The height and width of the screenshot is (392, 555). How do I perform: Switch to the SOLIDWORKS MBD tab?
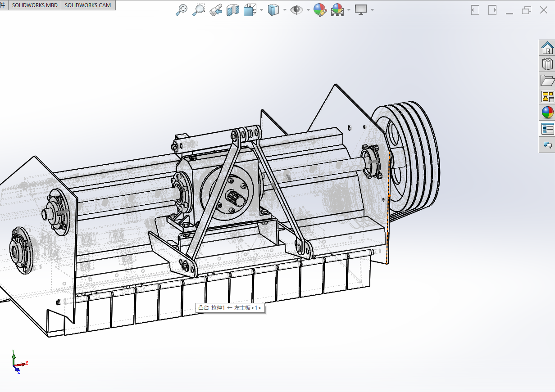[34, 5]
